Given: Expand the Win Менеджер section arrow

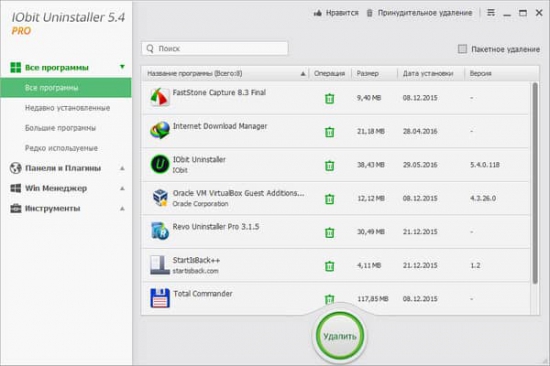Looking at the screenshot, I should (122, 188).
